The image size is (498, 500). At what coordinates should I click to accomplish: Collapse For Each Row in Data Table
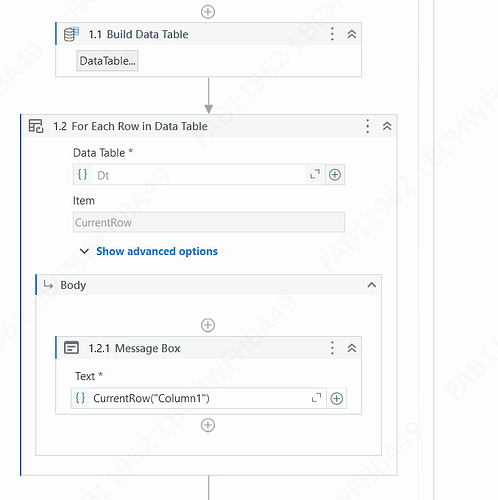(x=387, y=126)
